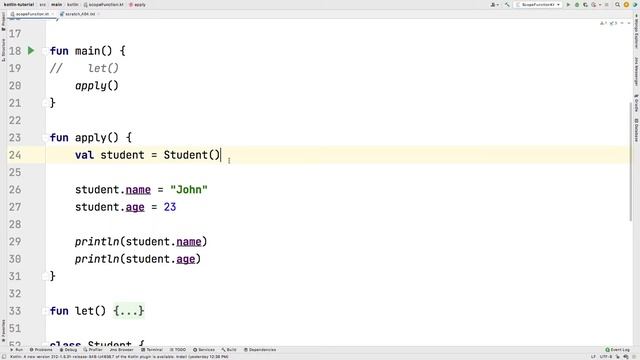The image size is (640, 360).
Task: Click the scopeFunction.kt breadcrumb
Action: coord(103,4)
